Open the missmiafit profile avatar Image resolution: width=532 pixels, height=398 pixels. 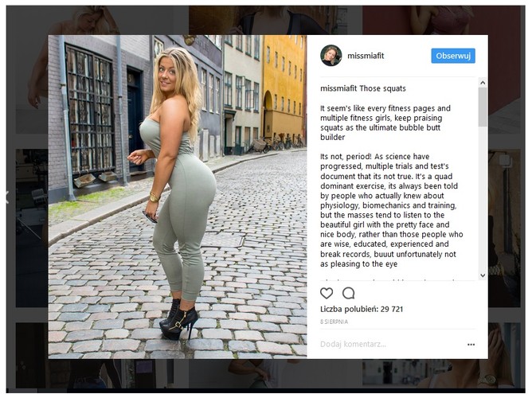point(331,56)
